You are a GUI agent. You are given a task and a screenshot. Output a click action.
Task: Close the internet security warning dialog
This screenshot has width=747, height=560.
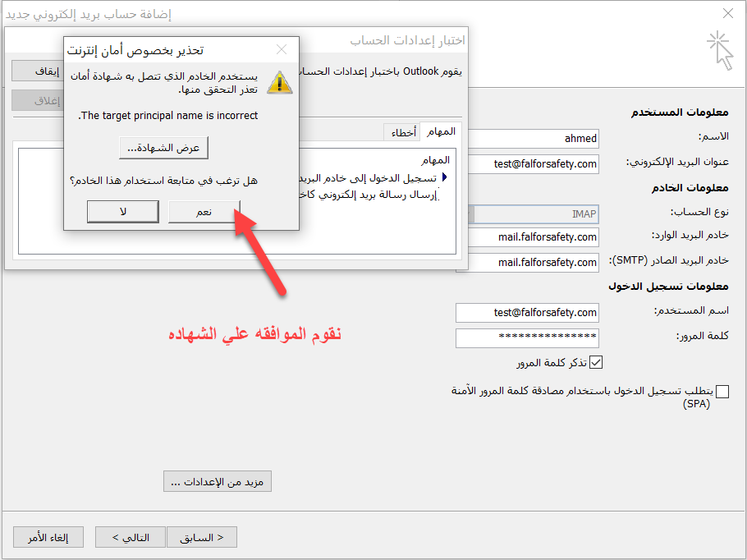pos(282,49)
